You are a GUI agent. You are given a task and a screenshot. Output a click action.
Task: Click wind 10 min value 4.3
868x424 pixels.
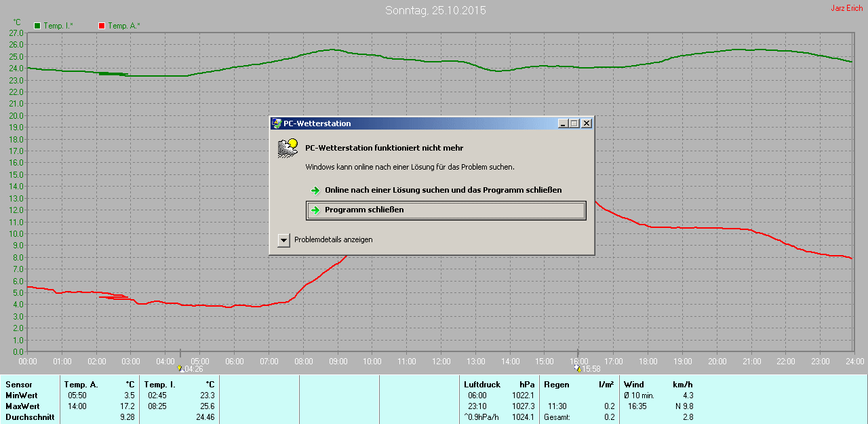pyautogui.click(x=688, y=396)
